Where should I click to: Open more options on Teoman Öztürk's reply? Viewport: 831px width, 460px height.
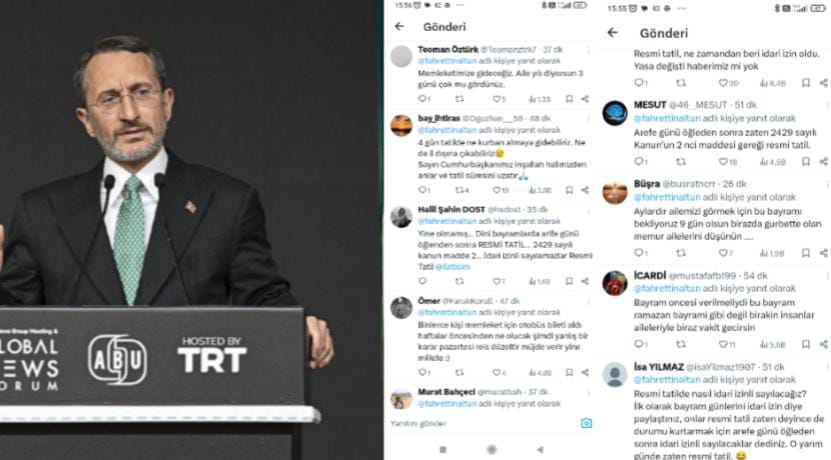coord(588,49)
